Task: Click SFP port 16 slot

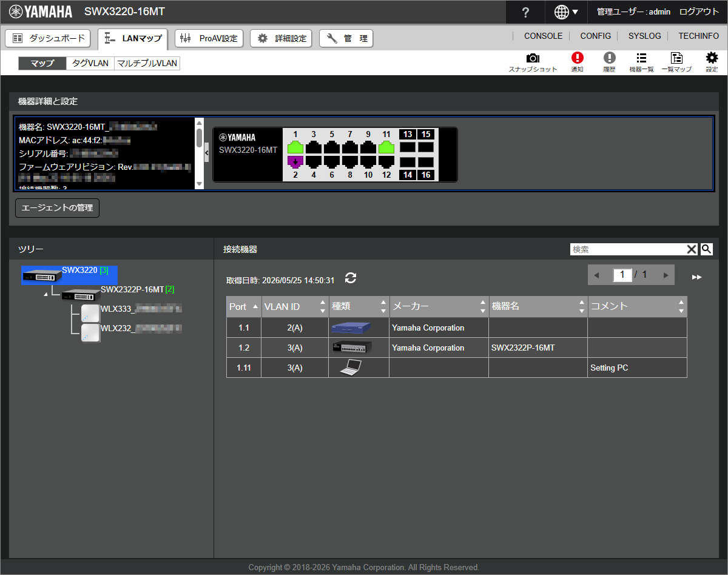Action: coord(426,162)
